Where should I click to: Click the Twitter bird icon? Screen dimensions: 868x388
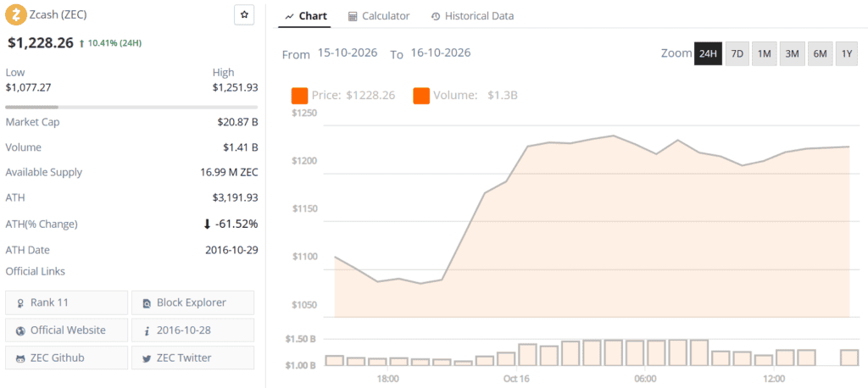coord(147,358)
